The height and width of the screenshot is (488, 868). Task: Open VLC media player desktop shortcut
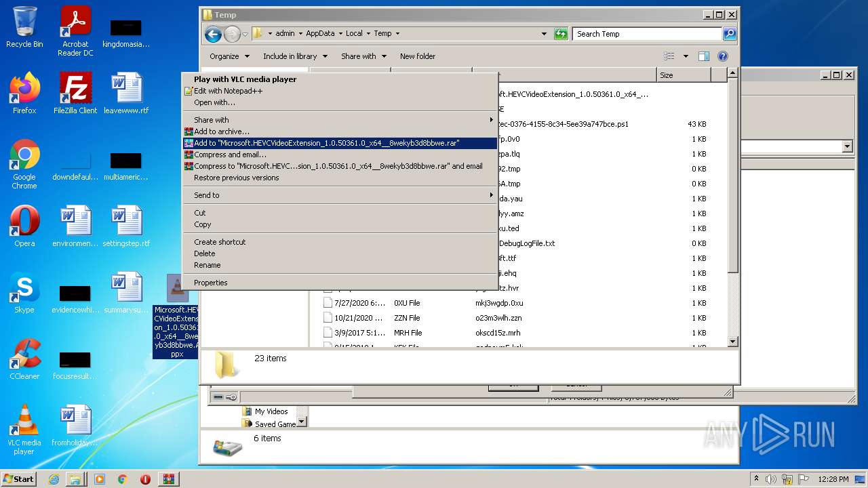pos(24,430)
